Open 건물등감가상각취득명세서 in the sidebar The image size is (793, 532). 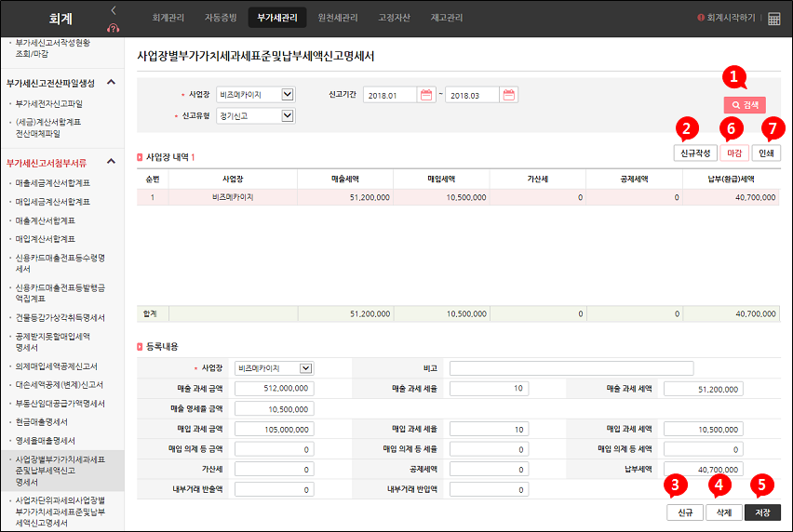click(60, 318)
